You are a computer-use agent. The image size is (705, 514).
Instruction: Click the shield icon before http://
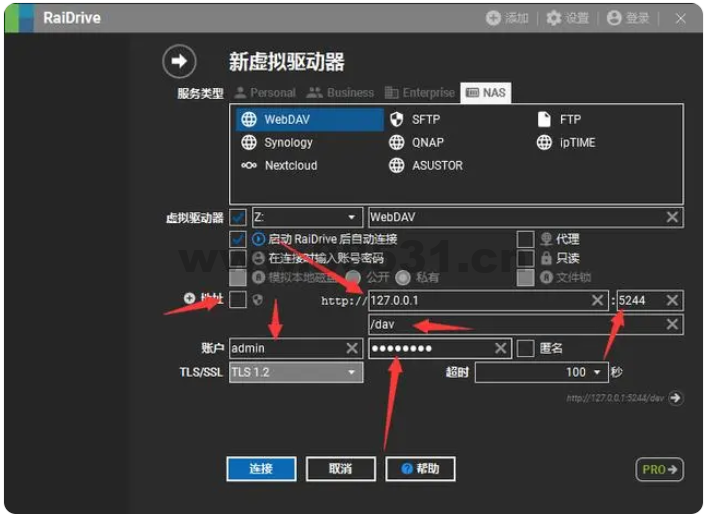257,300
